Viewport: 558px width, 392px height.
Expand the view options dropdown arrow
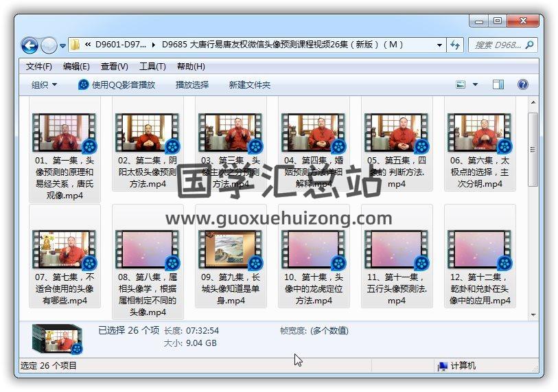click(x=475, y=84)
